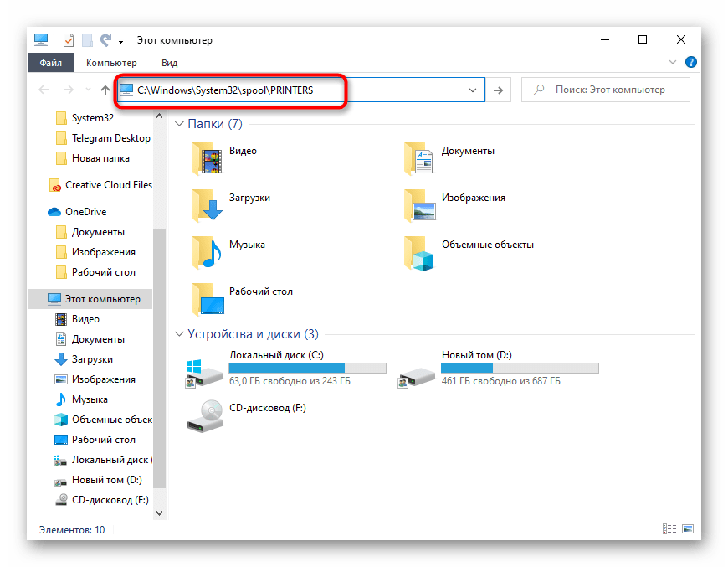The height and width of the screenshot is (567, 728).
Task: Select OneDrive in the navigation pane
Action: pyautogui.click(x=85, y=212)
